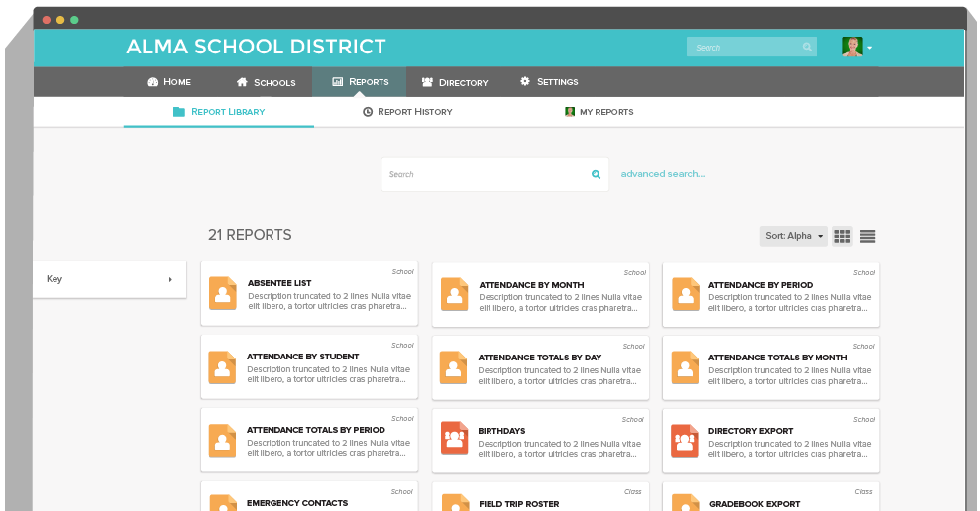Click the Absentee List report icon
Image resolution: width=980 pixels, height=511 pixels.
tap(223, 293)
